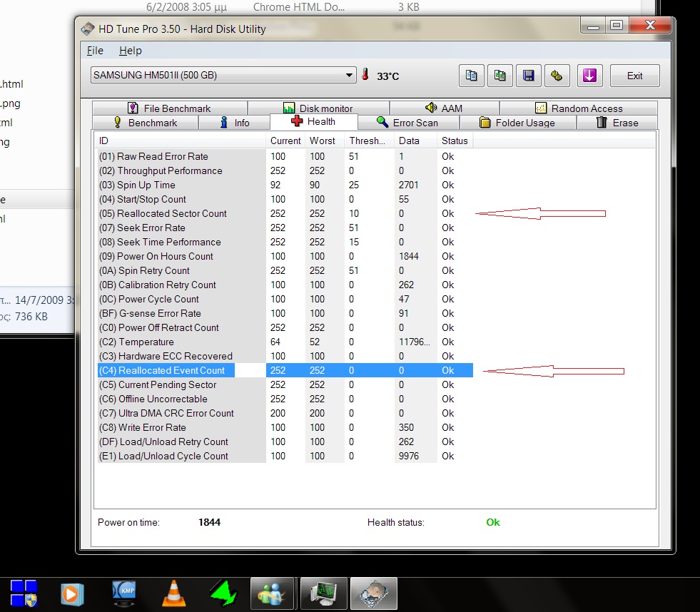Click the save screenshot floppy icon

tap(529, 76)
